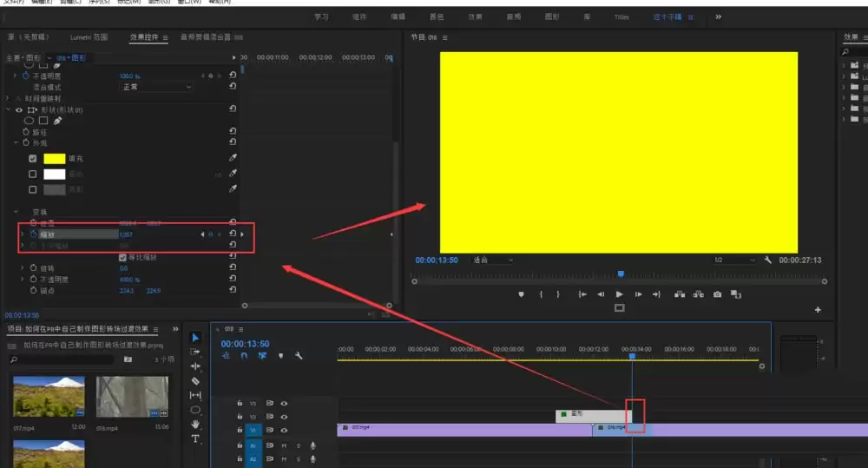
Task: Open the 适合 zoom level dropdown
Action: pos(492,260)
